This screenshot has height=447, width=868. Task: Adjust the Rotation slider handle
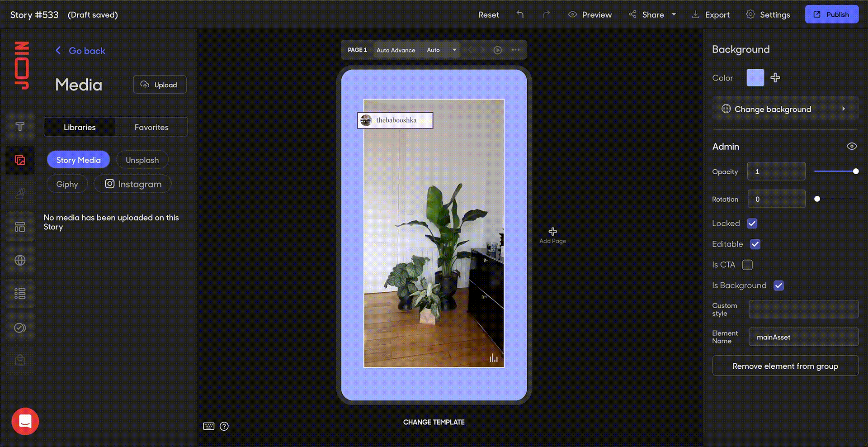click(x=817, y=199)
